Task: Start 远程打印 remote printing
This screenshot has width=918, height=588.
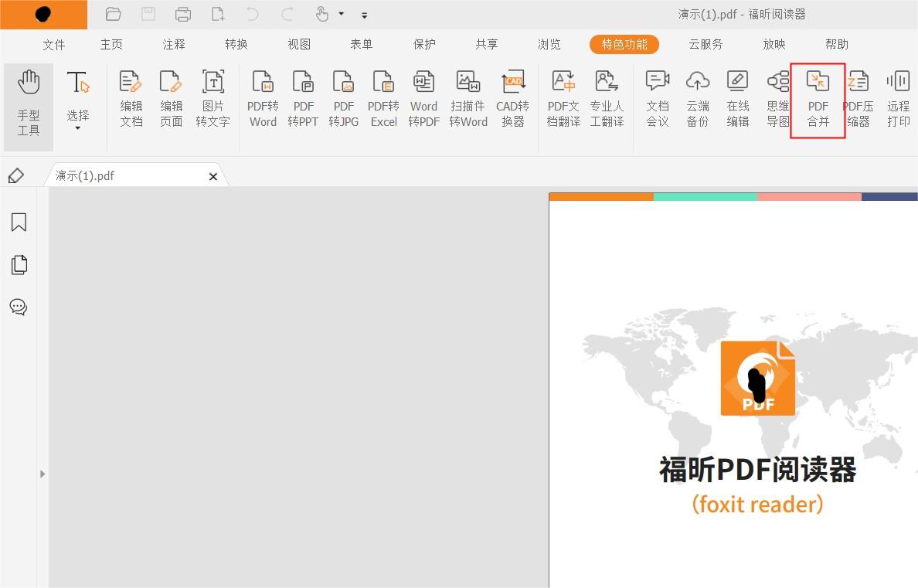Action: (x=899, y=99)
